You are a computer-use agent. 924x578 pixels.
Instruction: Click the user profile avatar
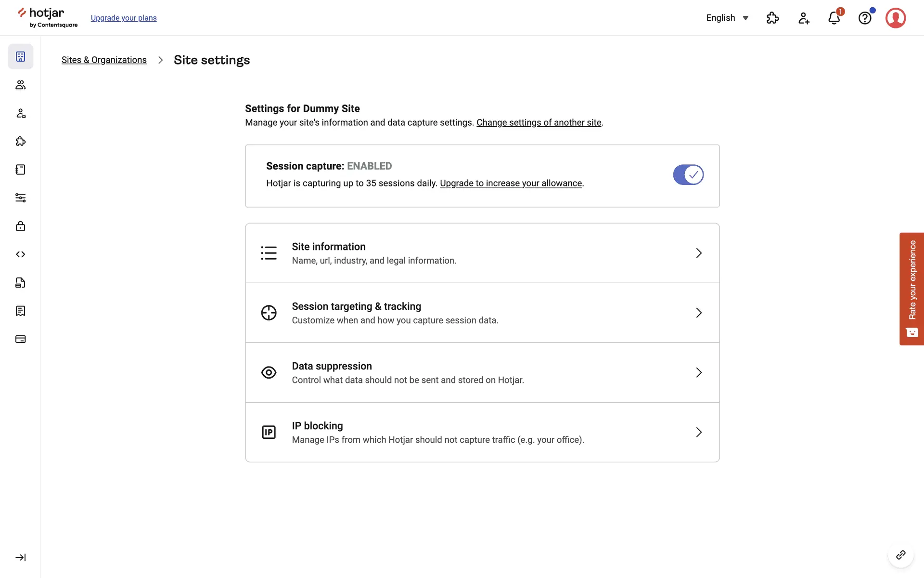pyautogui.click(x=896, y=18)
